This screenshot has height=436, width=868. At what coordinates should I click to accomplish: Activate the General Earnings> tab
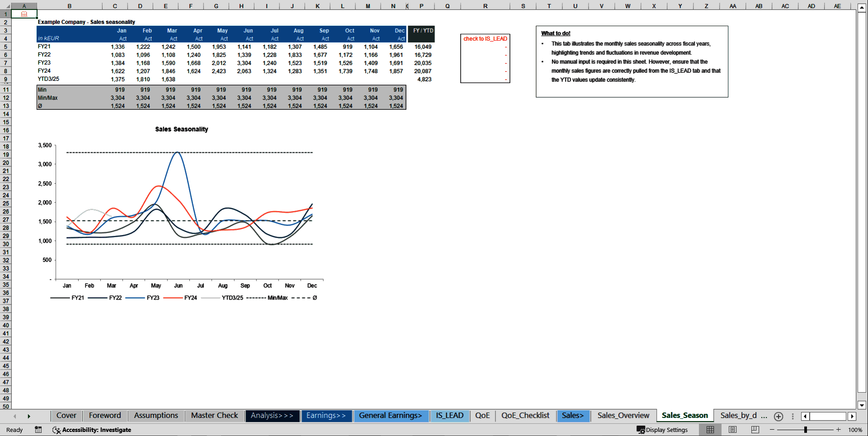(391, 415)
